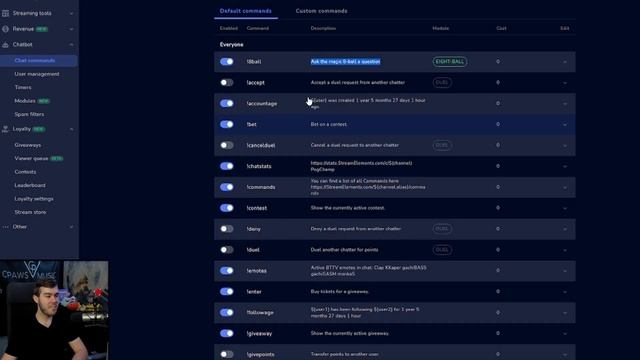Click the Other menu dots icon

(5, 227)
